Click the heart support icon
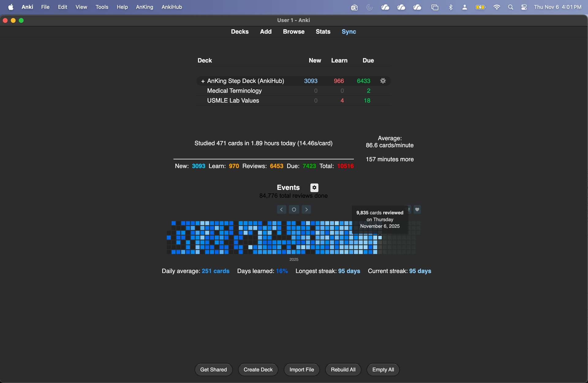Viewport: 588px width, 383px height. click(417, 209)
